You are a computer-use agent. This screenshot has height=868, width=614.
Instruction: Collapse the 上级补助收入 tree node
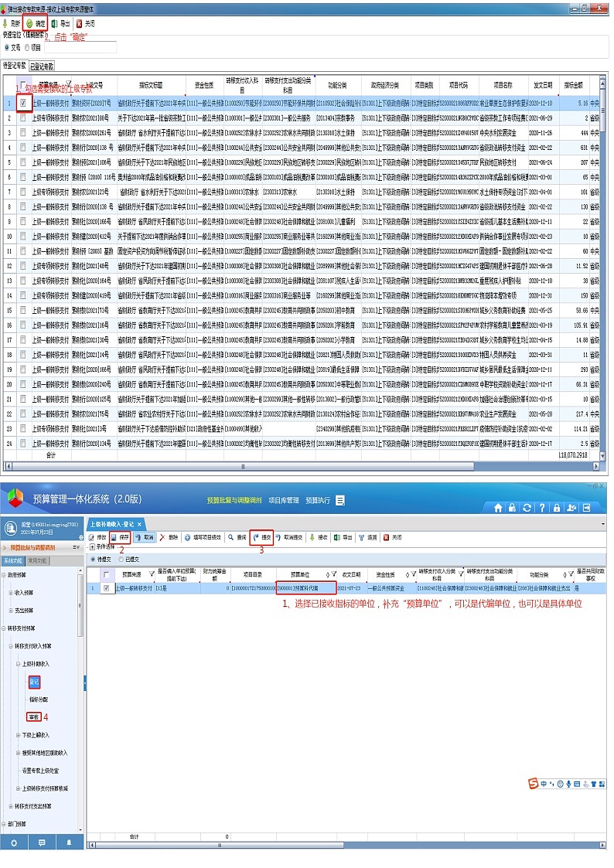click(17, 663)
